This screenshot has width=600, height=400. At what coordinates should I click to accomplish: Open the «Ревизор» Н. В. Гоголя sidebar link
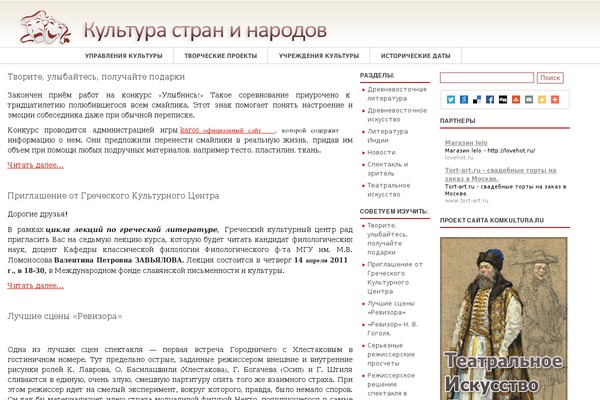(x=392, y=329)
